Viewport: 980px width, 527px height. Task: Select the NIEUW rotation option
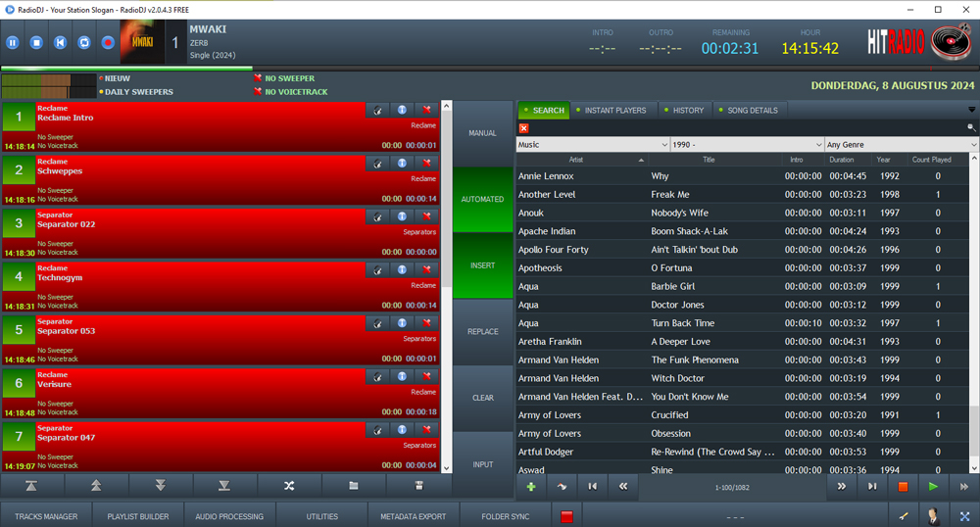tap(114, 78)
